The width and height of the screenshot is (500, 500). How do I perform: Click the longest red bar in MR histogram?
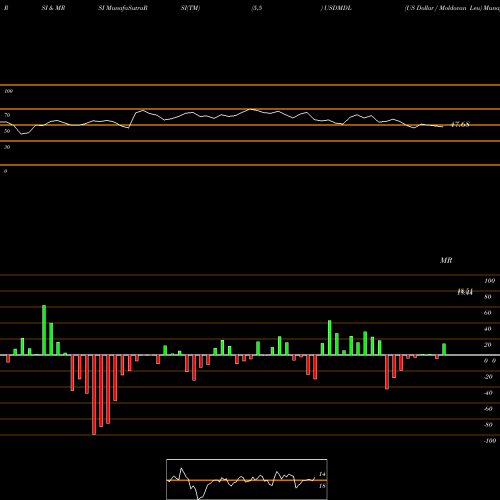coord(94,395)
